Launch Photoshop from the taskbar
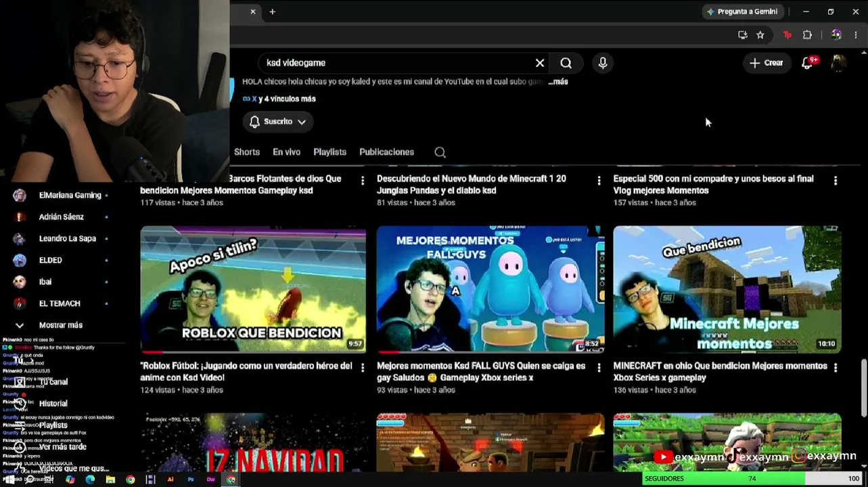The width and height of the screenshot is (868, 487). click(x=191, y=480)
